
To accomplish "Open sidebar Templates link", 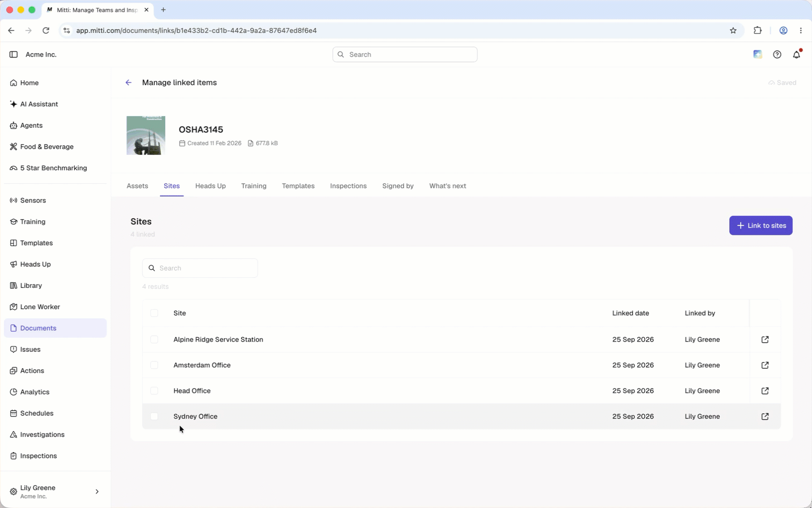I will [55, 243].
